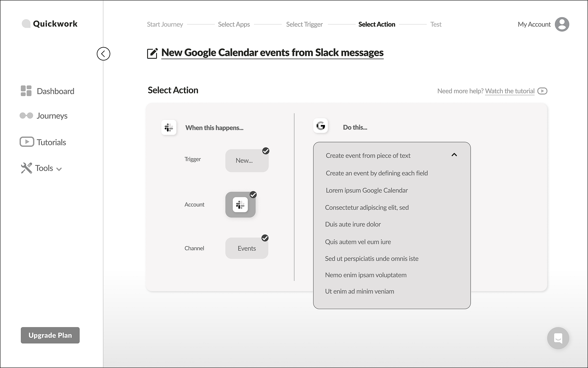The width and height of the screenshot is (588, 368).
Task: Click the Slack icon beside When this happens
Action: (169, 127)
